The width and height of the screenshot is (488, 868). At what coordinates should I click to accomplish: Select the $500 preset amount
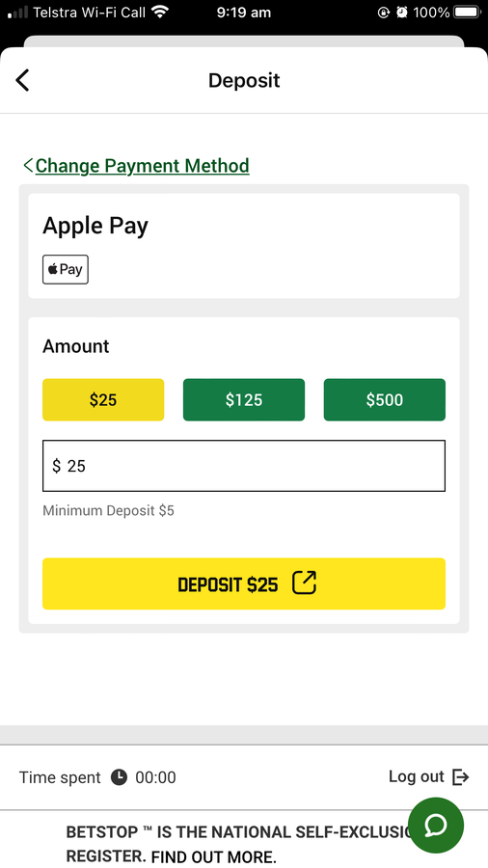(385, 399)
